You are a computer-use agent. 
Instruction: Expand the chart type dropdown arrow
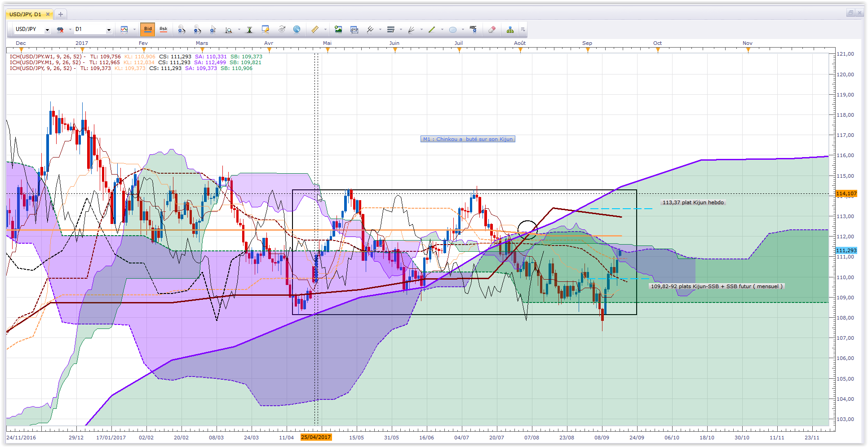pyautogui.click(x=134, y=30)
